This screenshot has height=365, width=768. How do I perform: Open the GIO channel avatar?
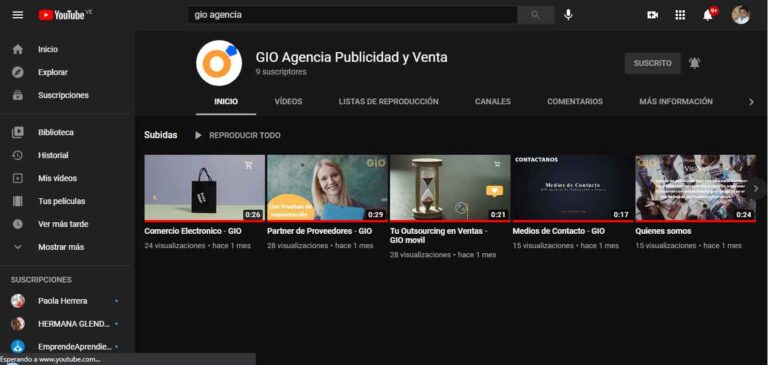(x=219, y=63)
